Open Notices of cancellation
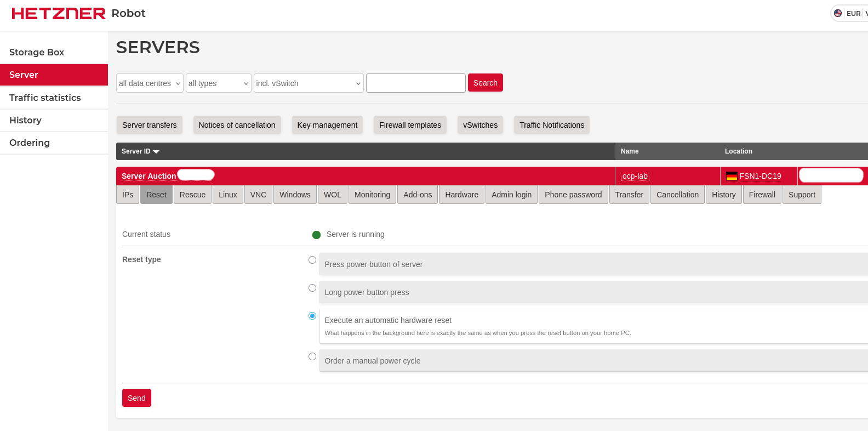 (237, 125)
